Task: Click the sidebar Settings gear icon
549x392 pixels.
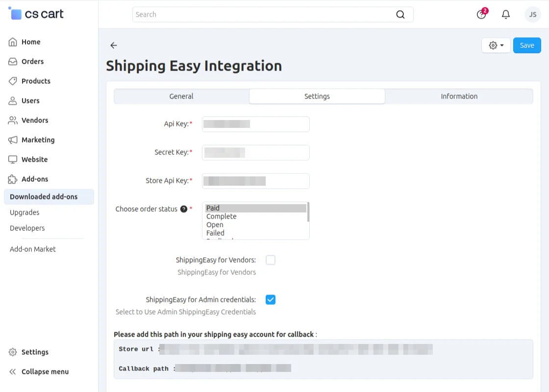Action: 13,352
